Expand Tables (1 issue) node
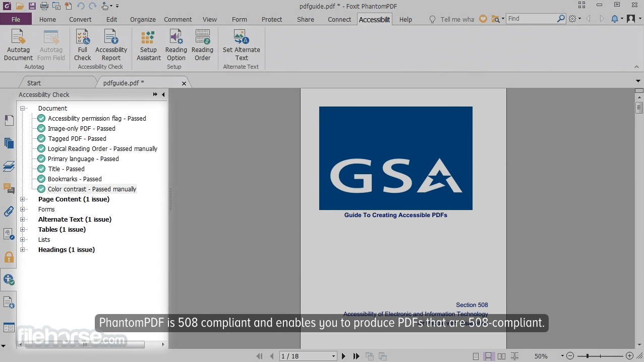The image size is (644, 362). coord(23,230)
